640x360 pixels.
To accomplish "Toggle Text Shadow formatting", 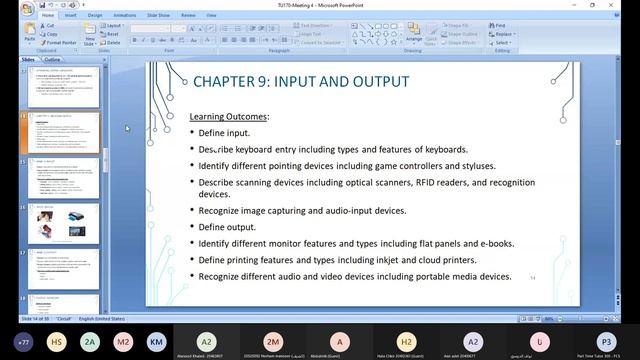I will tap(172, 40).
